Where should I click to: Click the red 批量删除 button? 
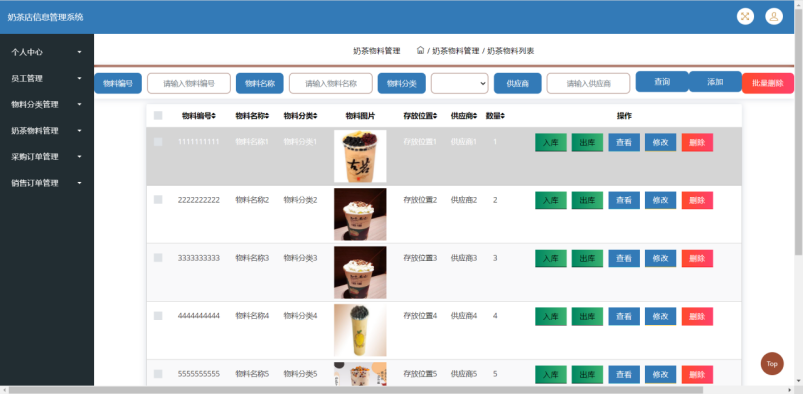pyautogui.click(x=768, y=83)
